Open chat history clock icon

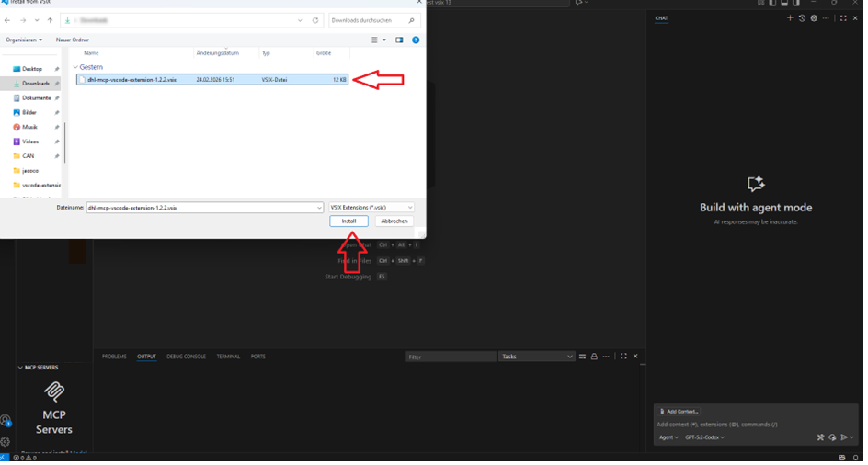coord(802,18)
